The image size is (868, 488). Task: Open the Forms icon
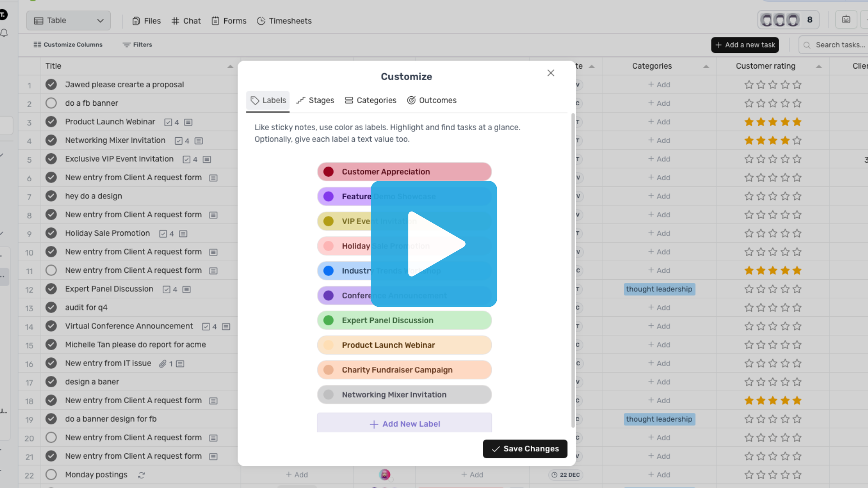(216, 21)
